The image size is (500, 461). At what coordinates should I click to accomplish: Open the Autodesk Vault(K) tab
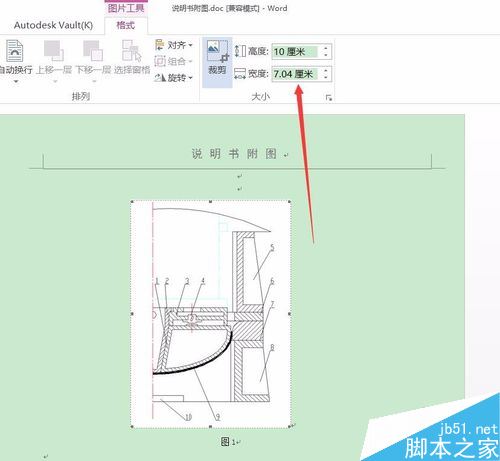pyautogui.click(x=53, y=25)
